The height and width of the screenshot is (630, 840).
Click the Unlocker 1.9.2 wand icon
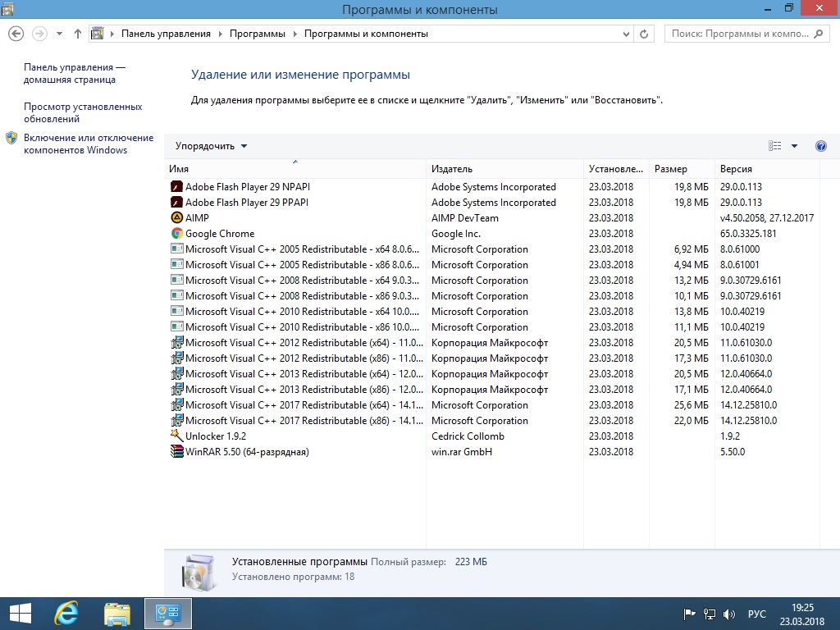(177, 436)
